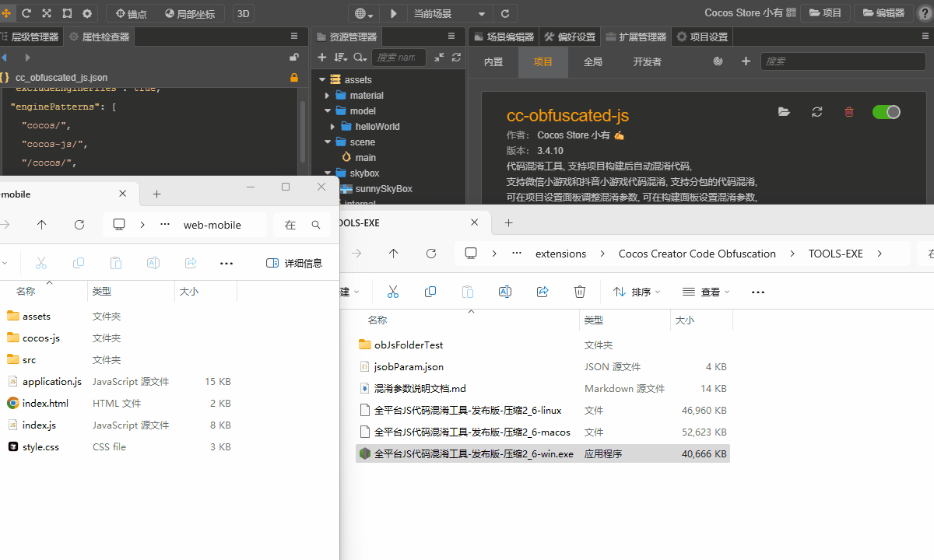Select the scale tool in Cocos toolbar

47,13
